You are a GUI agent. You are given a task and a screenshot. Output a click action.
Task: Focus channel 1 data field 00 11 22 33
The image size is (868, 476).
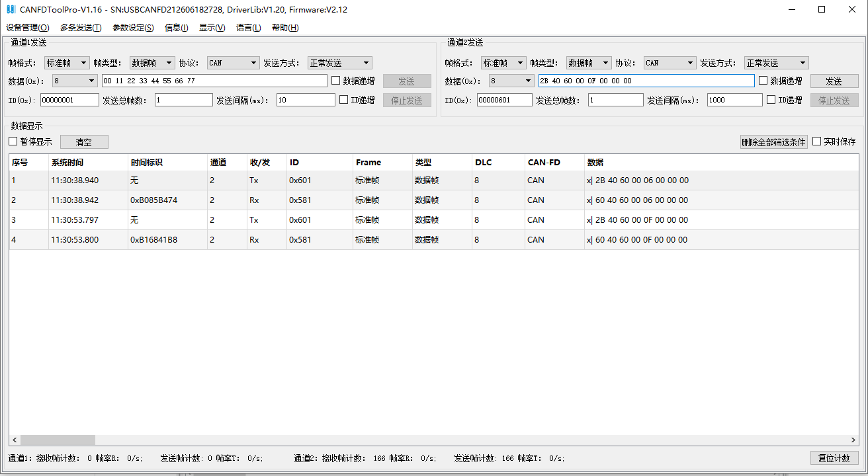pyautogui.click(x=214, y=81)
